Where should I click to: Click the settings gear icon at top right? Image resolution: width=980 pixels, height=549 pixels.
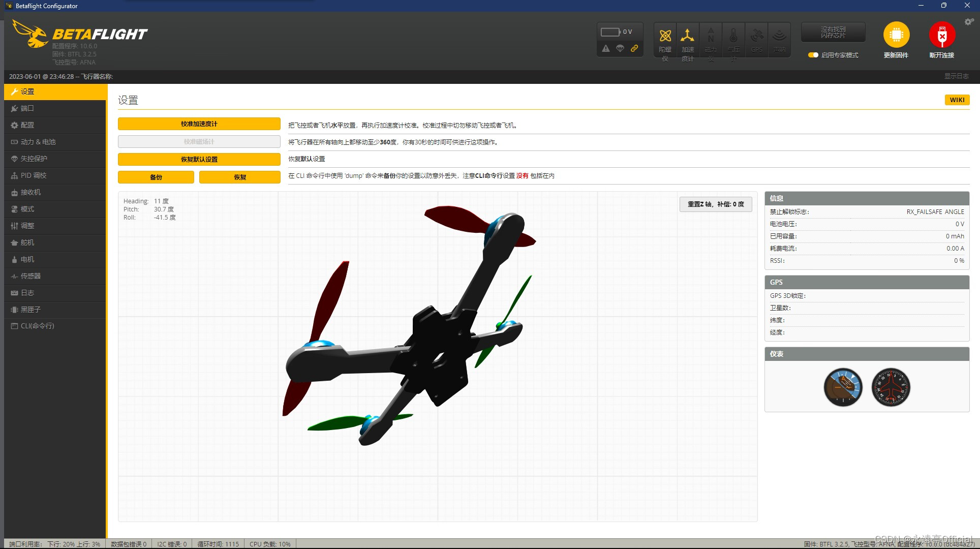(969, 22)
